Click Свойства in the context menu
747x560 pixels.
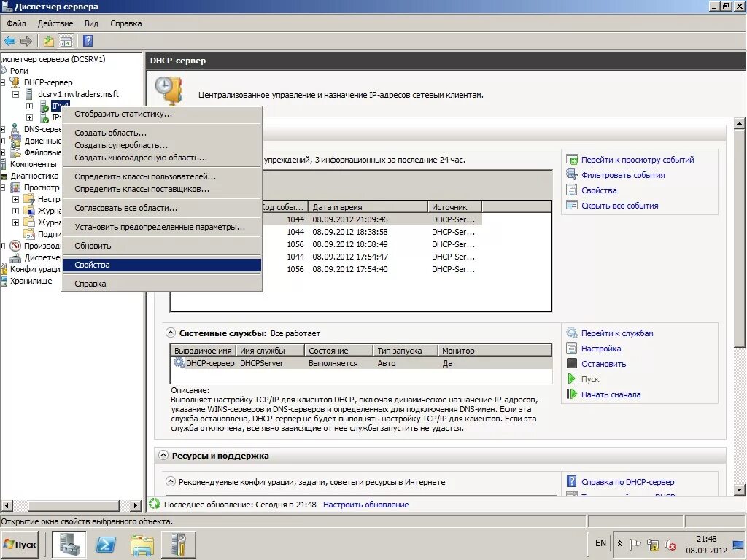click(x=161, y=265)
